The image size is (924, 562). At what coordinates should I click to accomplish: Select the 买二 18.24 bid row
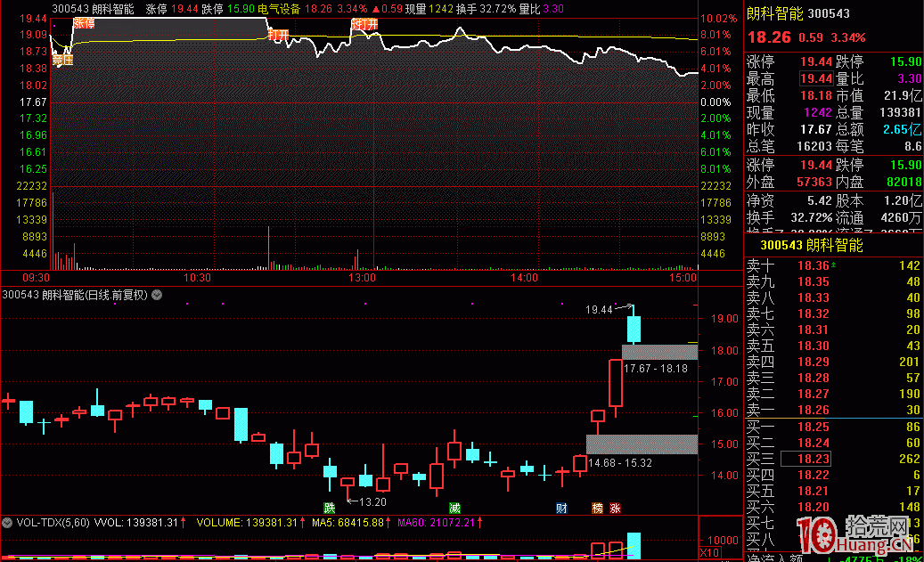833,443
